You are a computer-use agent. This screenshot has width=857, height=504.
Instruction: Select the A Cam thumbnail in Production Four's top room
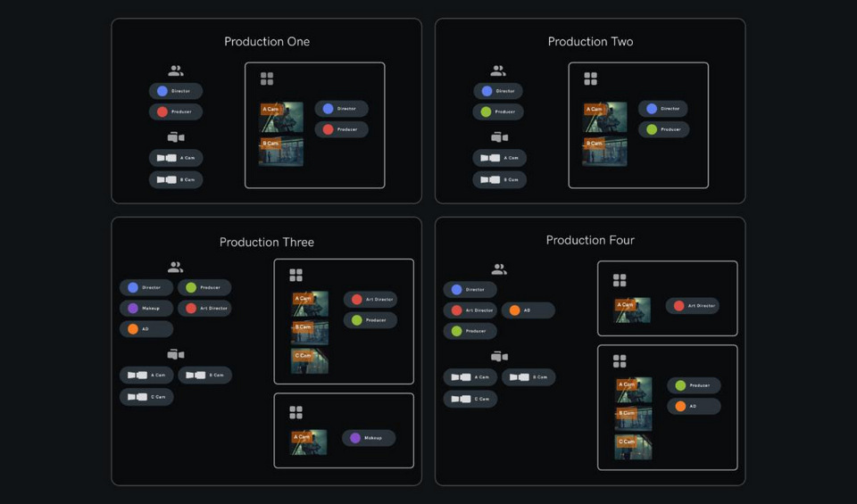pos(633,310)
